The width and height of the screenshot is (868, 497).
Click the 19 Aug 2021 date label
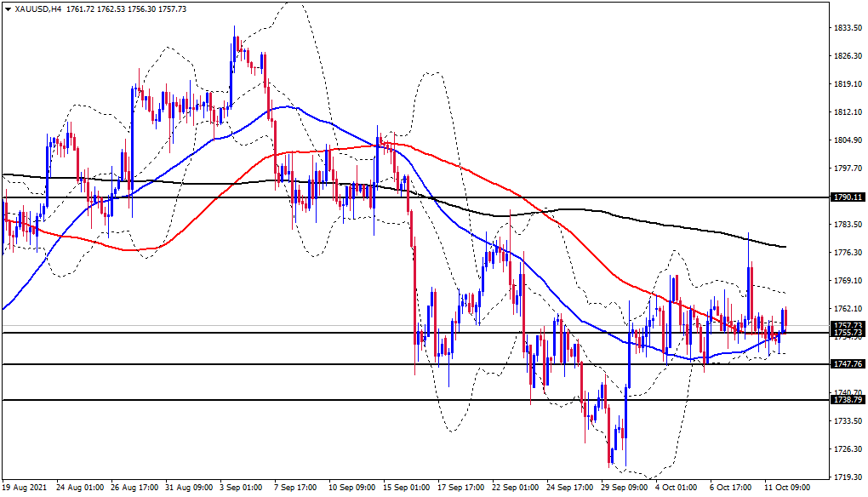tap(26, 488)
